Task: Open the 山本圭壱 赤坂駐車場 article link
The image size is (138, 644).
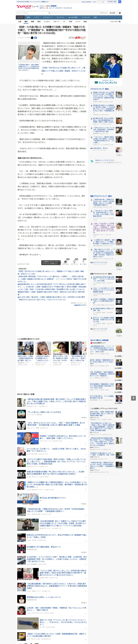Action: 56,609
